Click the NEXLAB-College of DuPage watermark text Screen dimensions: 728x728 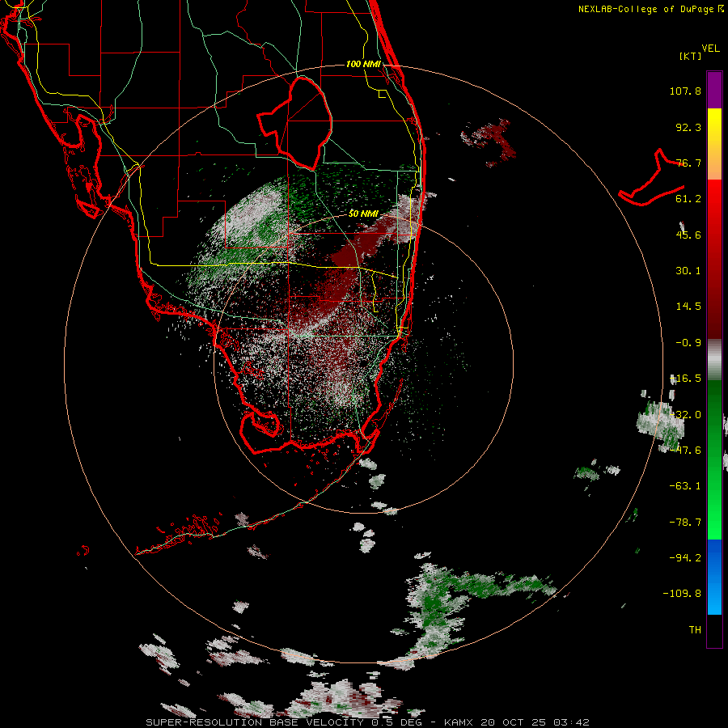[645, 9]
